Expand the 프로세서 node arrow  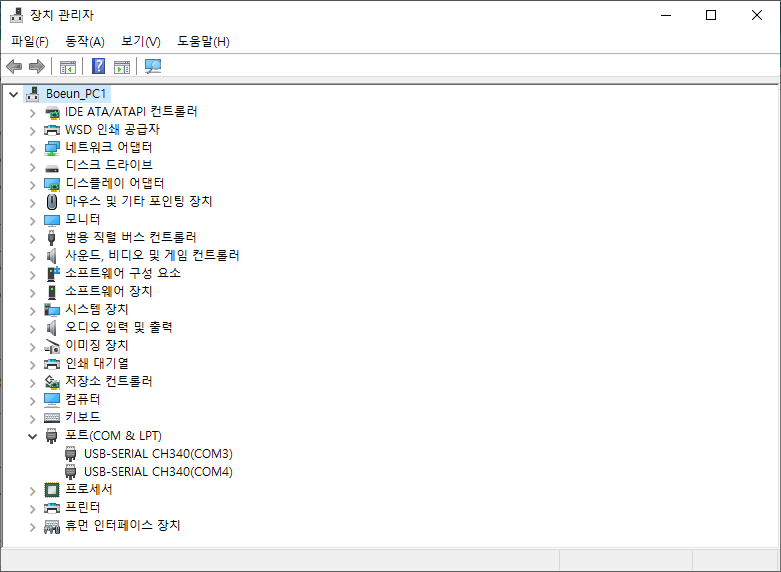coord(32,491)
